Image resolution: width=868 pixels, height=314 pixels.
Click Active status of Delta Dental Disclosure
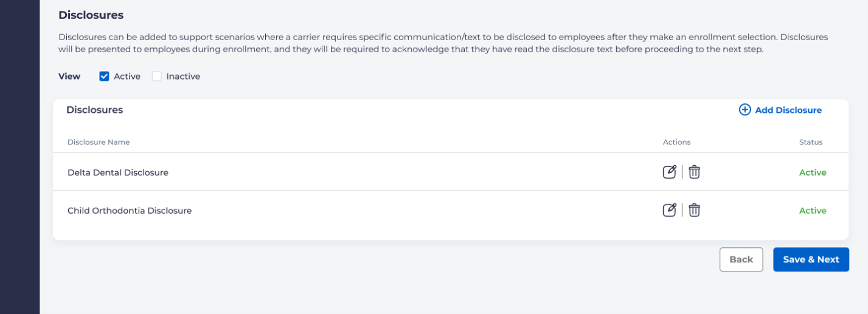813,172
